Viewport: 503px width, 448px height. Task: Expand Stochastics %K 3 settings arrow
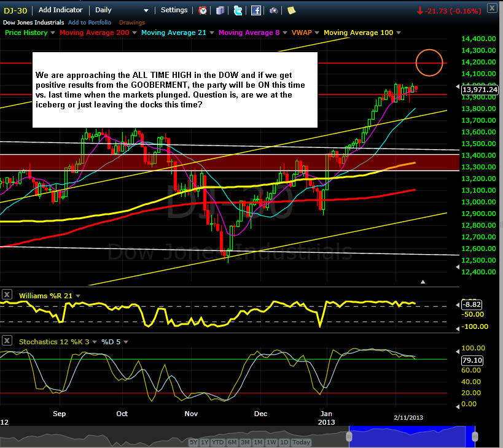click(95, 342)
